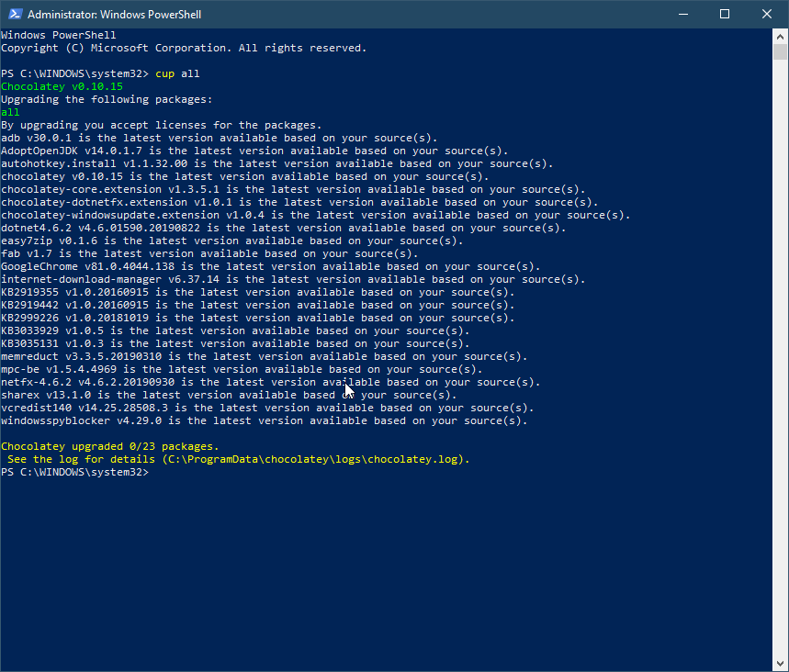Click the 'Chocolatey upgraded 0/23 packages' line

pyautogui.click(x=109, y=446)
